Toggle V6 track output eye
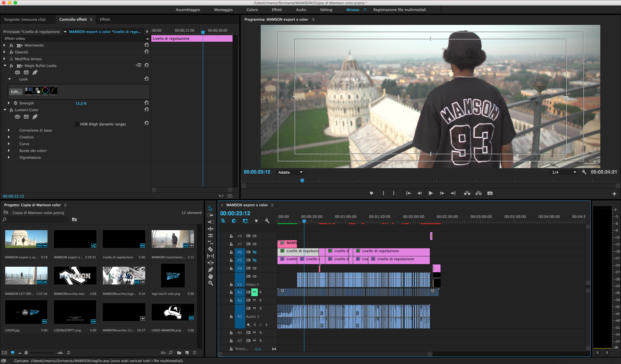This screenshot has height=364, width=621. pos(255,252)
